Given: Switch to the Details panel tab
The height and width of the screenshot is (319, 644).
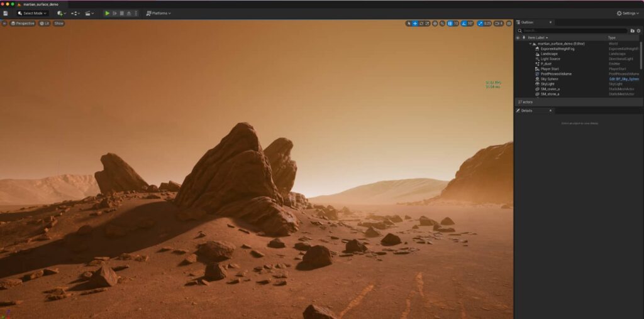Looking at the screenshot, I should pos(526,111).
